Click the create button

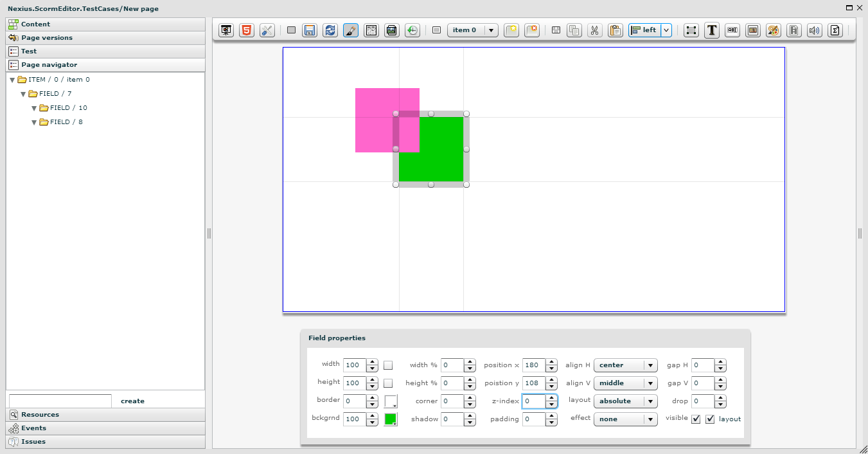pyautogui.click(x=132, y=401)
